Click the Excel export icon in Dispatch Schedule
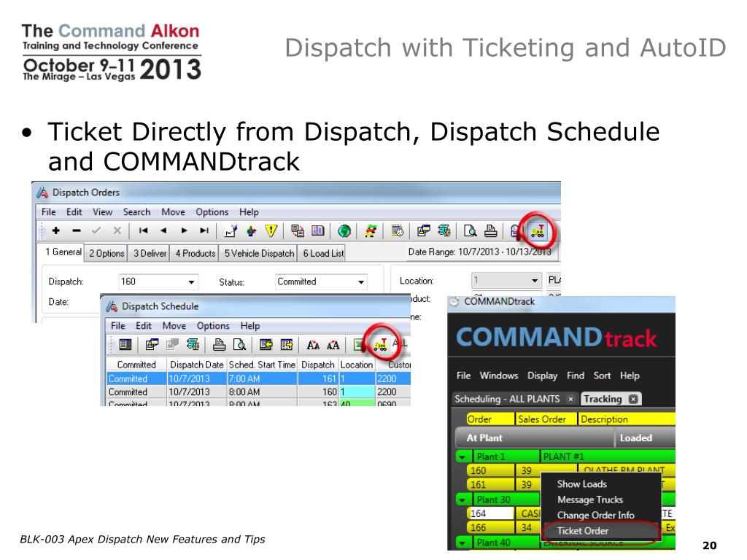The width and height of the screenshot is (747, 560). [359, 345]
